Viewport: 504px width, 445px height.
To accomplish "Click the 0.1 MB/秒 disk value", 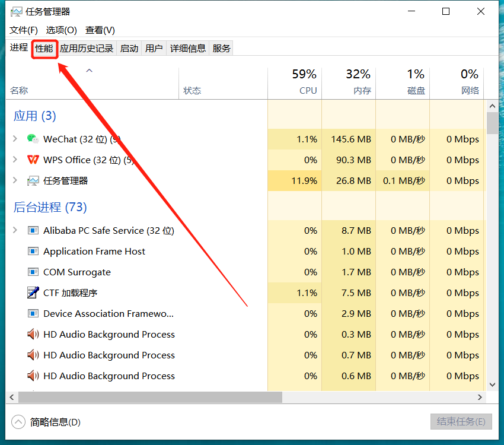I will [404, 181].
